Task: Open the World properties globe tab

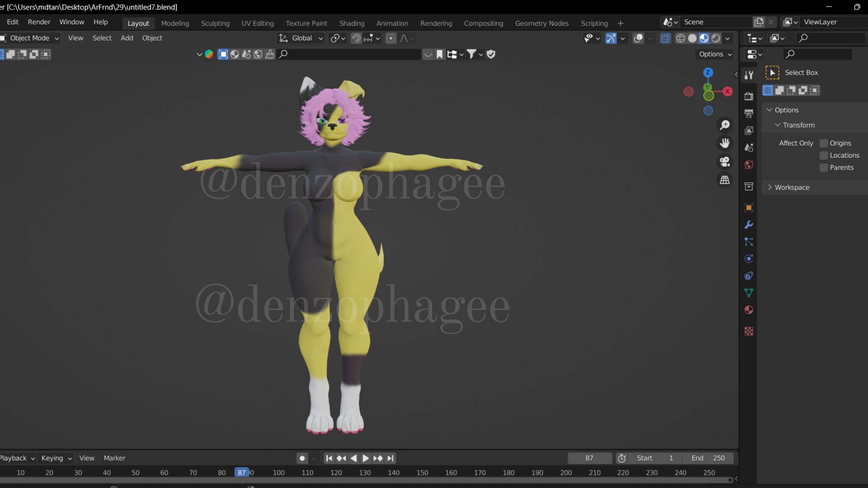Action: tap(749, 165)
